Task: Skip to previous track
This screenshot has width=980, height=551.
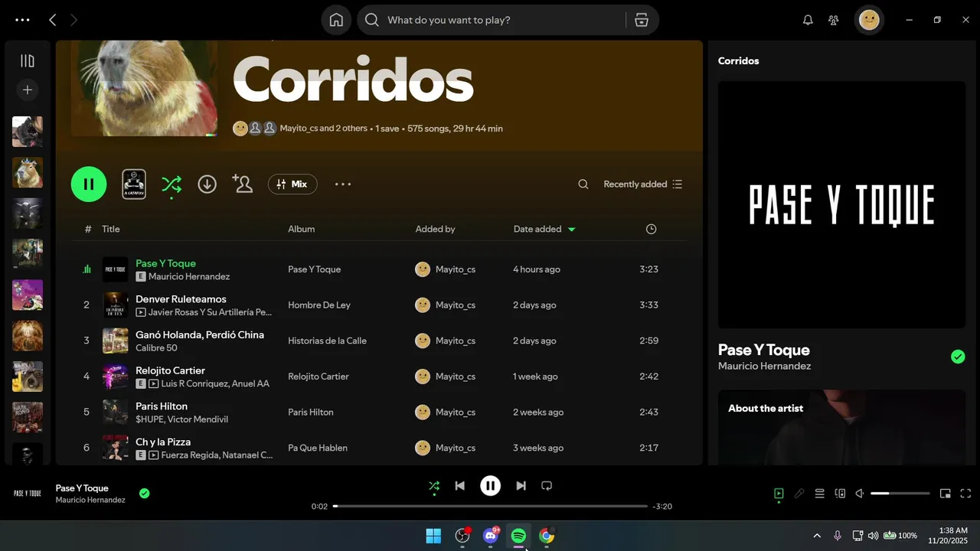Action: coord(459,485)
